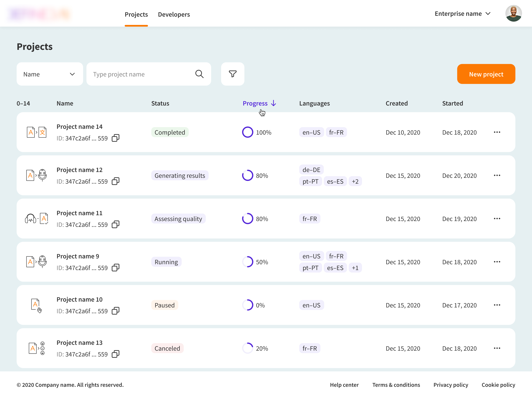This screenshot has height=398, width=532.
Task: Click the 100% progress ring indicator
Action: [247, 132]
